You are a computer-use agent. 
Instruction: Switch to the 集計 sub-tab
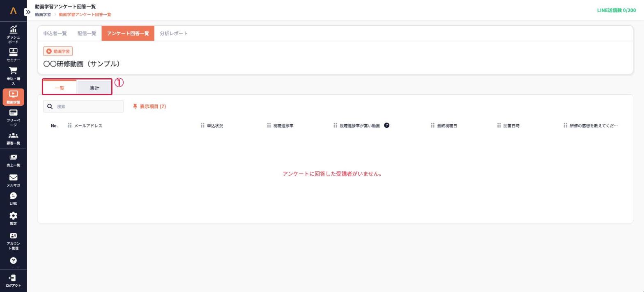click(x=94, y=88)
